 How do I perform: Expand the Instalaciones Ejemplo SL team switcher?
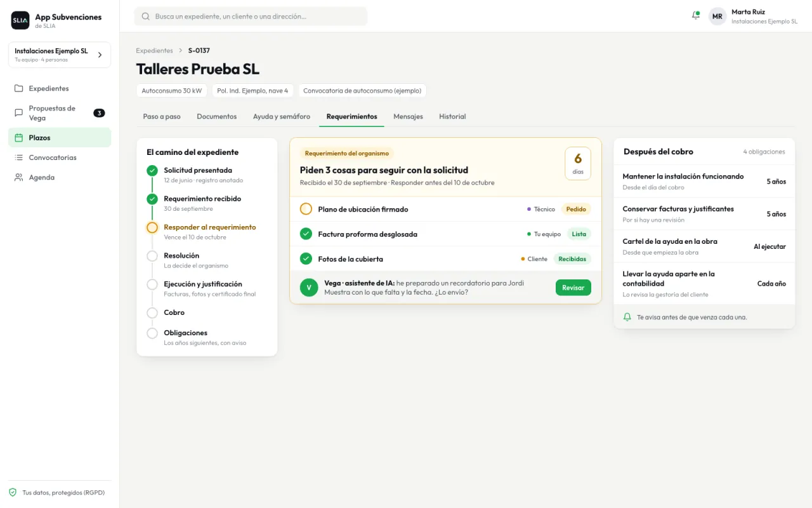tap(60, 55)
